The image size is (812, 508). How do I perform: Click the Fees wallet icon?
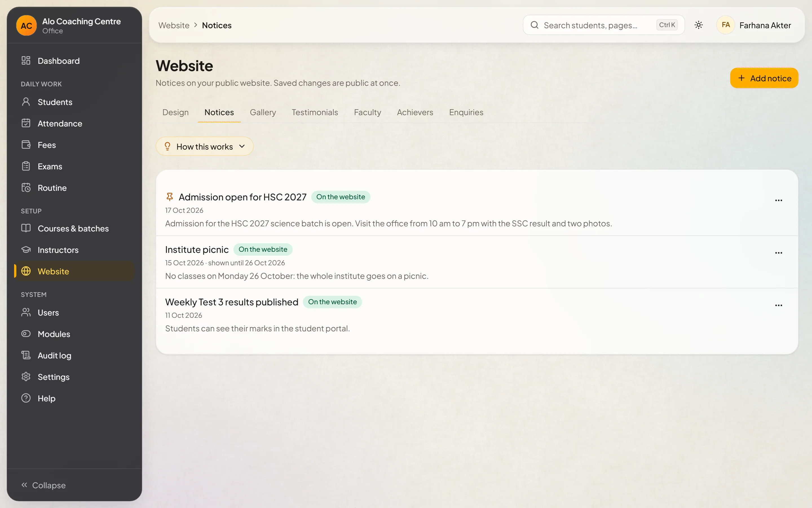[26, 145]
